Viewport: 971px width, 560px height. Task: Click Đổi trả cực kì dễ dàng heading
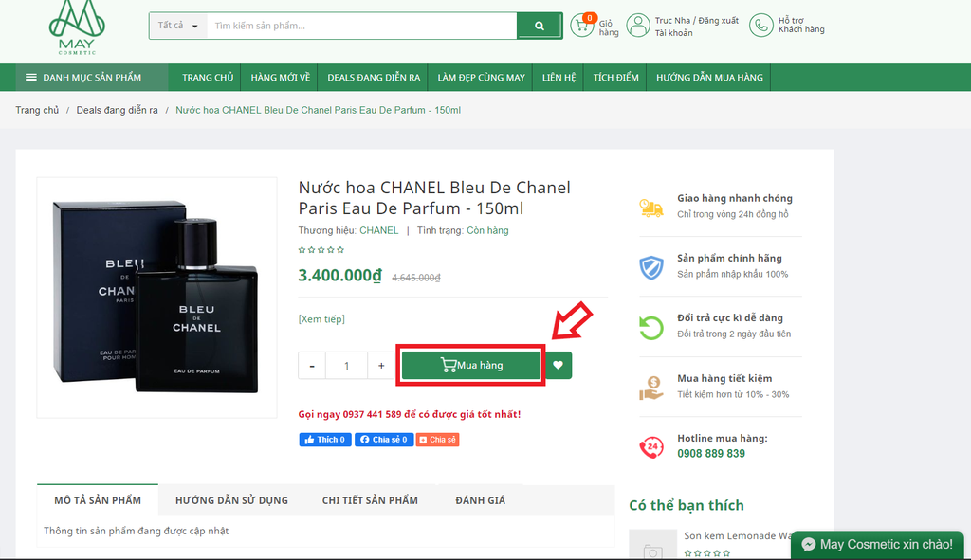tap(729, 318)
